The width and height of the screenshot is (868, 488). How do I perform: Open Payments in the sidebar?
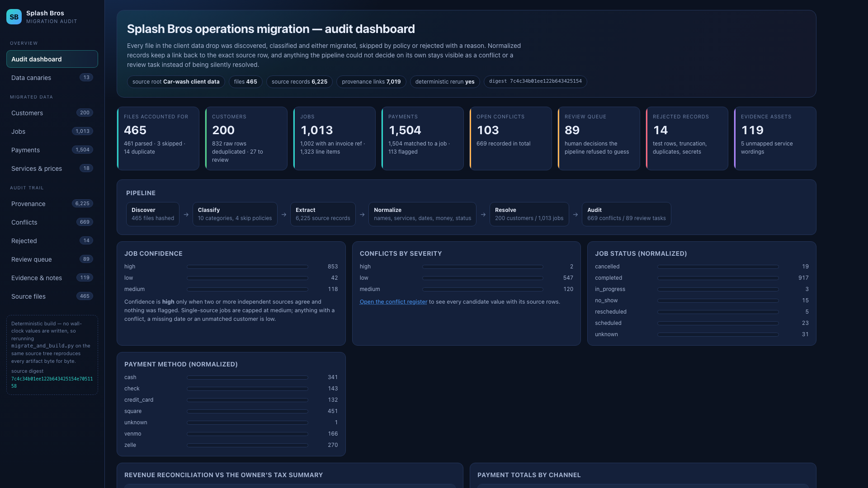pyautogui.click(x=52, y=150)
